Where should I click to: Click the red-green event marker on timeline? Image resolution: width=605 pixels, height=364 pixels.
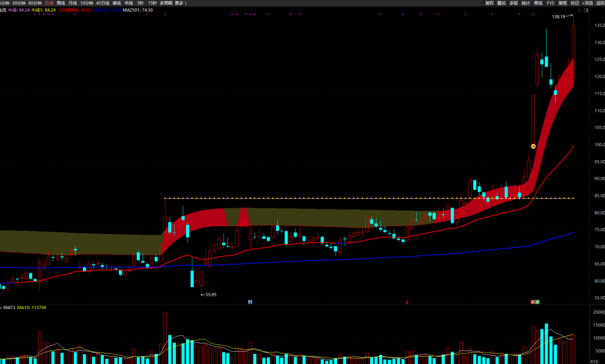(x=535, y=302)
